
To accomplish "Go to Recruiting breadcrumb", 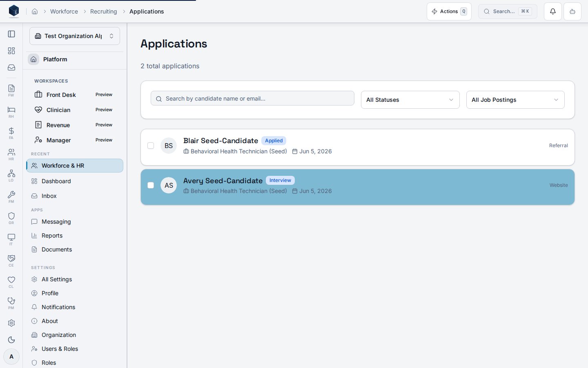I will click(x=104, y=11).
